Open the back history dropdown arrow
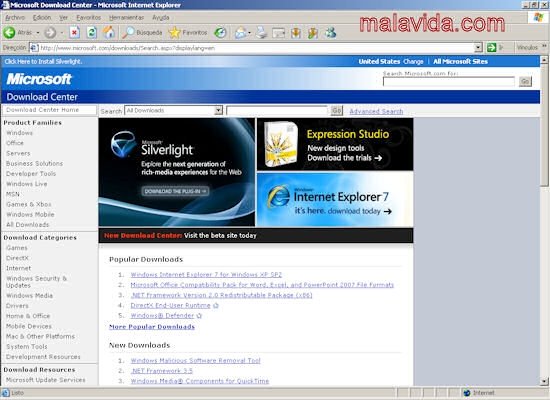Viewport: 550px width, 400px height. point(38,33)
